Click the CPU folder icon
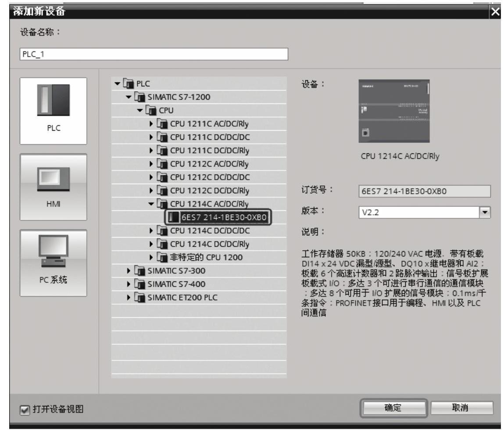 point(151,110)
